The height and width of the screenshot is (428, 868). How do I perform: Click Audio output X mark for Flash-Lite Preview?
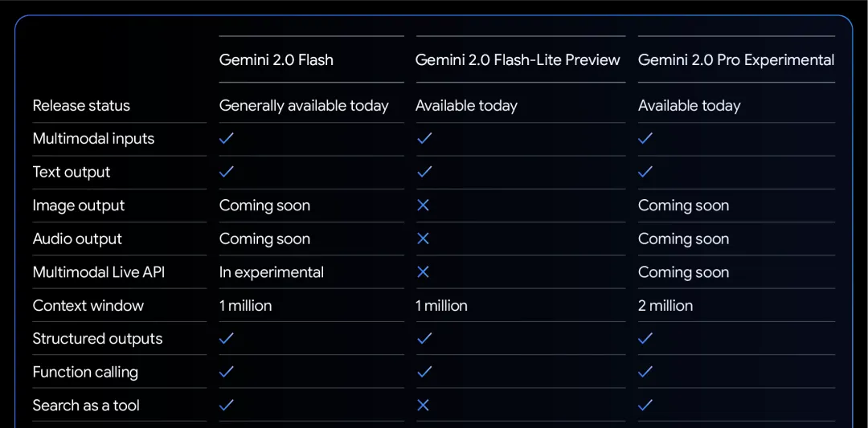(423, 238)
